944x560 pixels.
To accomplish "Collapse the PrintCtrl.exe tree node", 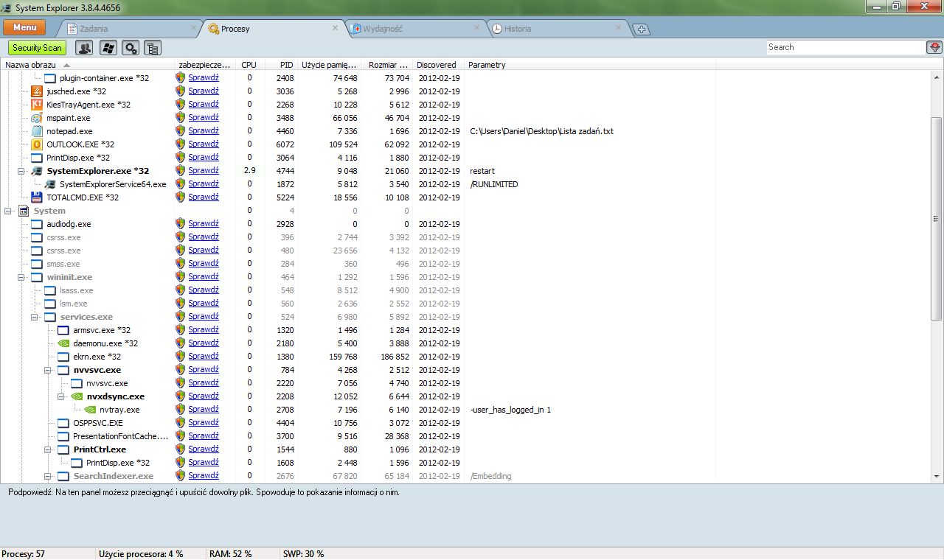I will 48,449.
